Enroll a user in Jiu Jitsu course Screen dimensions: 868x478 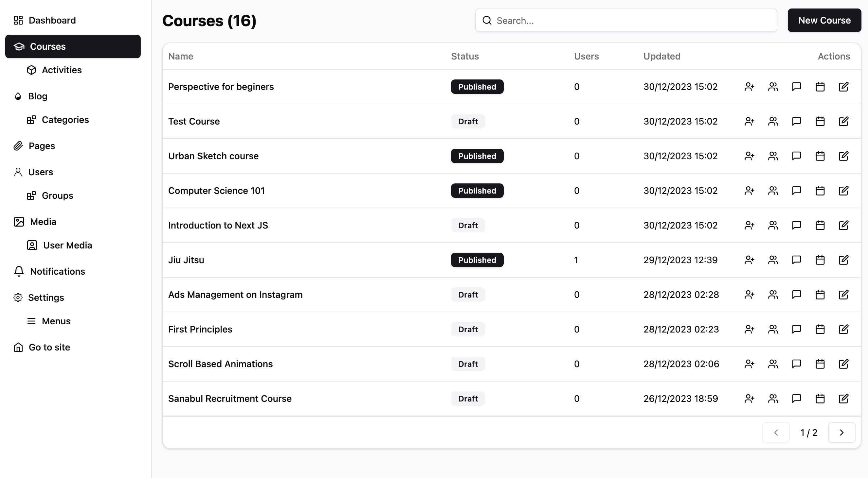click(750, 260)
